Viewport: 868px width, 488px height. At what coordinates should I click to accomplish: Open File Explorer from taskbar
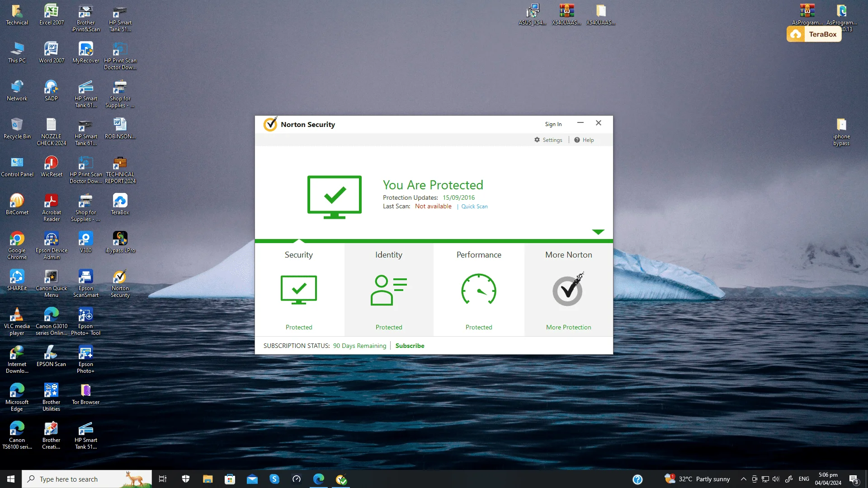coord(208,479)
